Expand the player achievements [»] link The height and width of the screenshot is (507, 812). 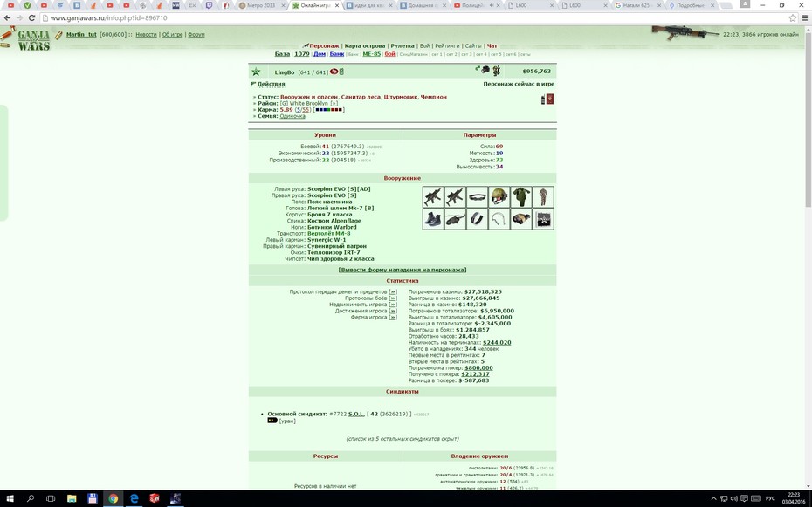393,311
